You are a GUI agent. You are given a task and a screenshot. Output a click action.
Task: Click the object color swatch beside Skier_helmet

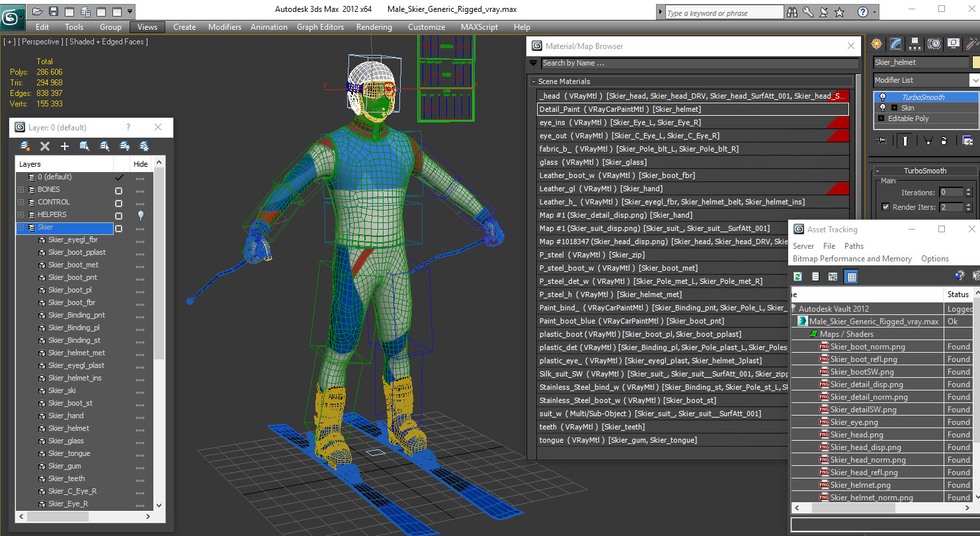[x=976, y=62]
